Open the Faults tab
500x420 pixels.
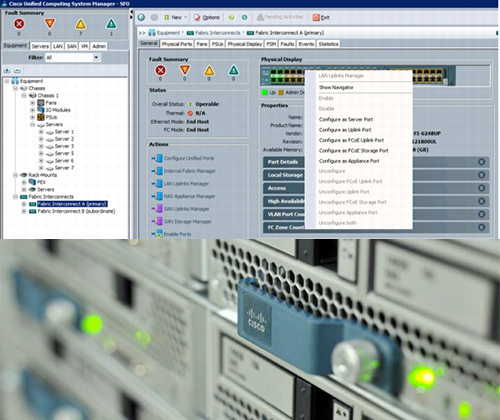pos(287,44)
